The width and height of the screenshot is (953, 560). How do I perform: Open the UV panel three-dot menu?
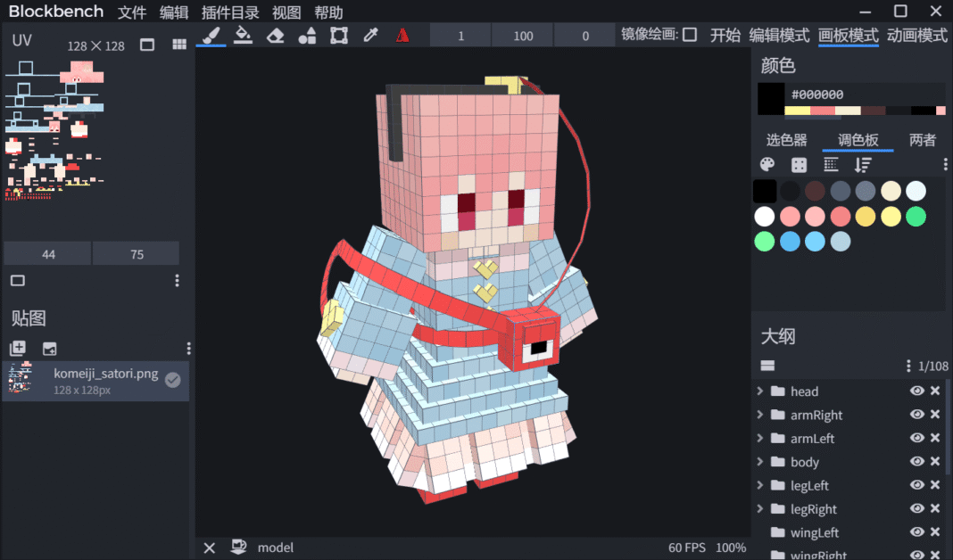click(x=177, y=281)
